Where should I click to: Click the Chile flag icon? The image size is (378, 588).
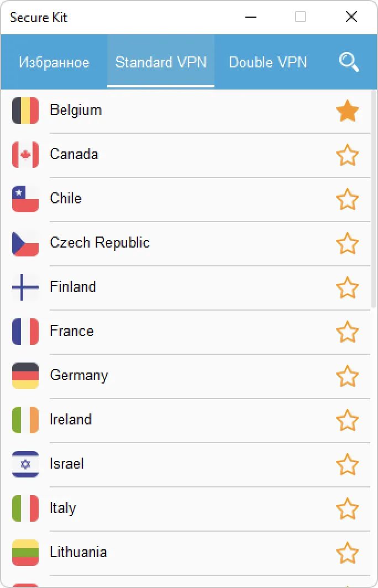(25, 199)
